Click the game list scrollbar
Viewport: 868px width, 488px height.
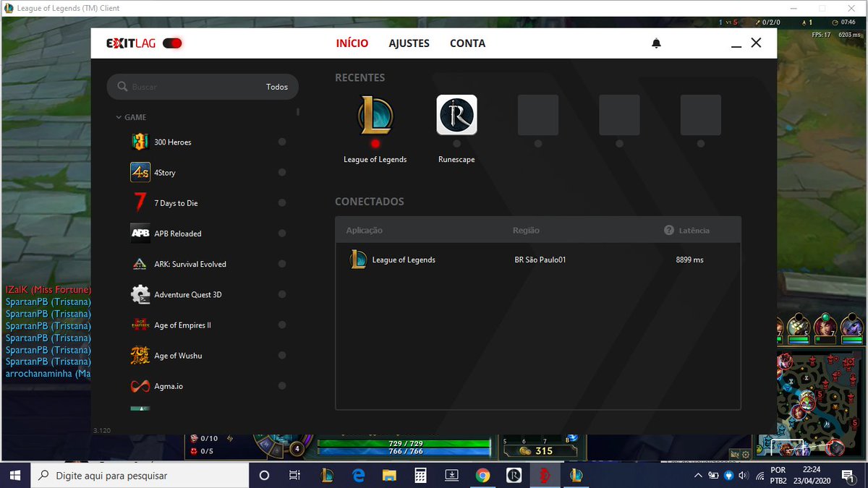298,112
